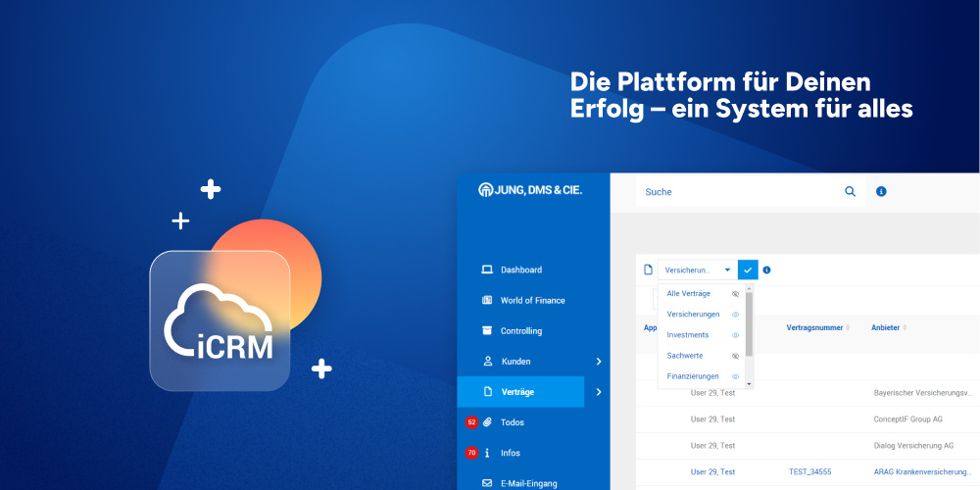Click the Todos paperclip icon
This screenshot has width=980, height=490.
tap(487, 422)
